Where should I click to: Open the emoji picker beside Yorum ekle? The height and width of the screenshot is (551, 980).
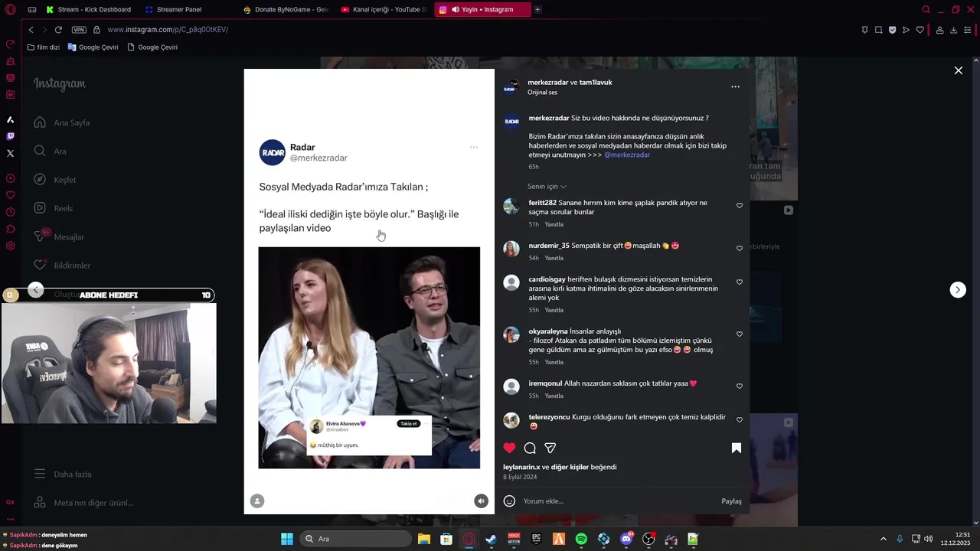pos(509,501)
